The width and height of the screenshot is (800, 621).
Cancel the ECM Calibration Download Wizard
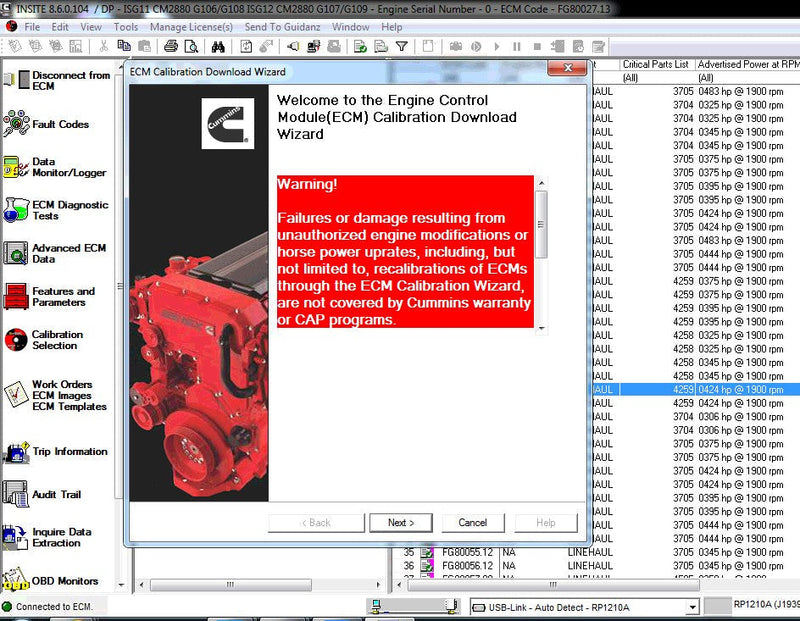point(472,522)
